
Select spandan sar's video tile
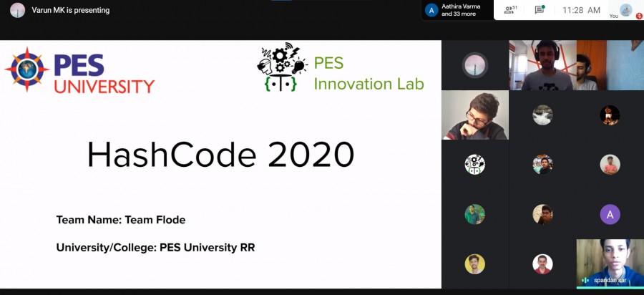pyautogui.click(x=610, y=263)
